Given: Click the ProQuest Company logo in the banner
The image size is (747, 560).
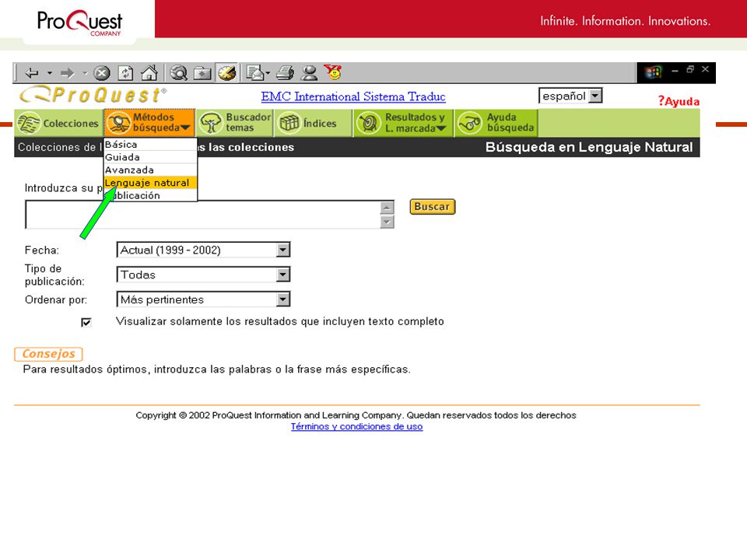Looking at the screenshot, I should click(x=79, y=23).
